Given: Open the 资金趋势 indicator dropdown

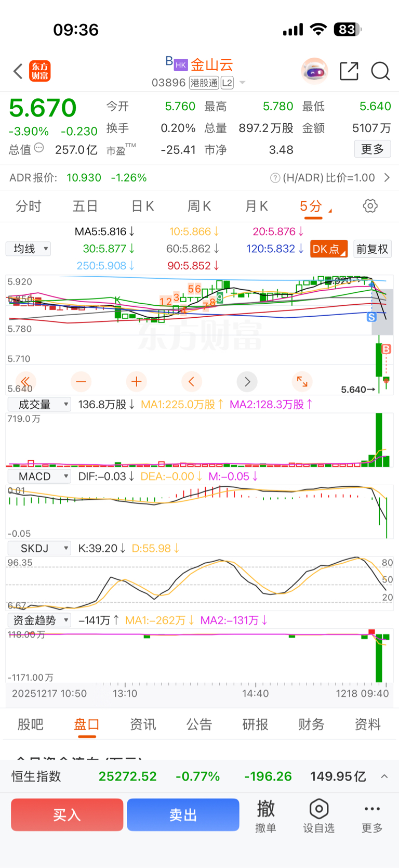Looking at the screenshot, I should coord(39,620).
